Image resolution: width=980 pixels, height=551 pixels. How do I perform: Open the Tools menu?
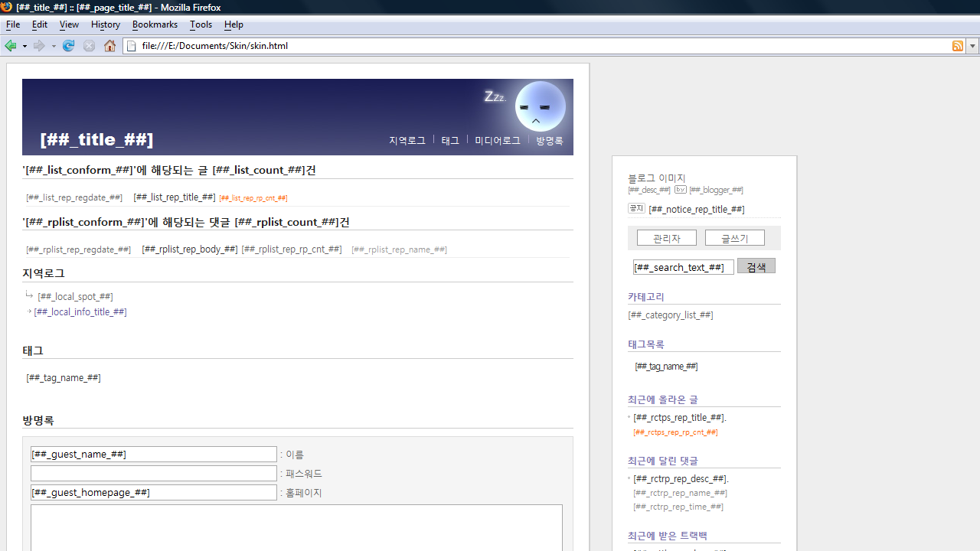201,24
